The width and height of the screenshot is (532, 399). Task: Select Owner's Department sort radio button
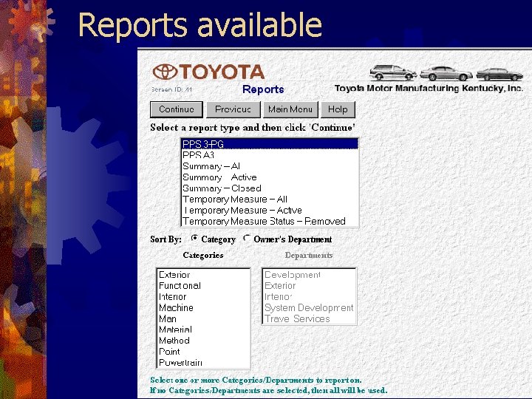tap(247, 239)
